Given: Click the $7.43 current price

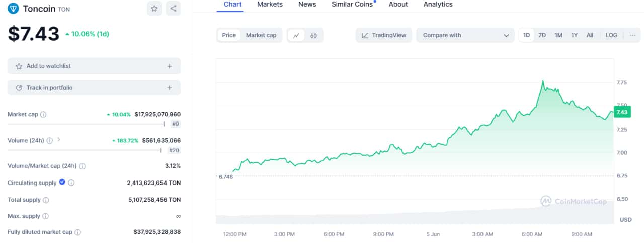Looking at the screenshot, I should [x=33, y=34].
